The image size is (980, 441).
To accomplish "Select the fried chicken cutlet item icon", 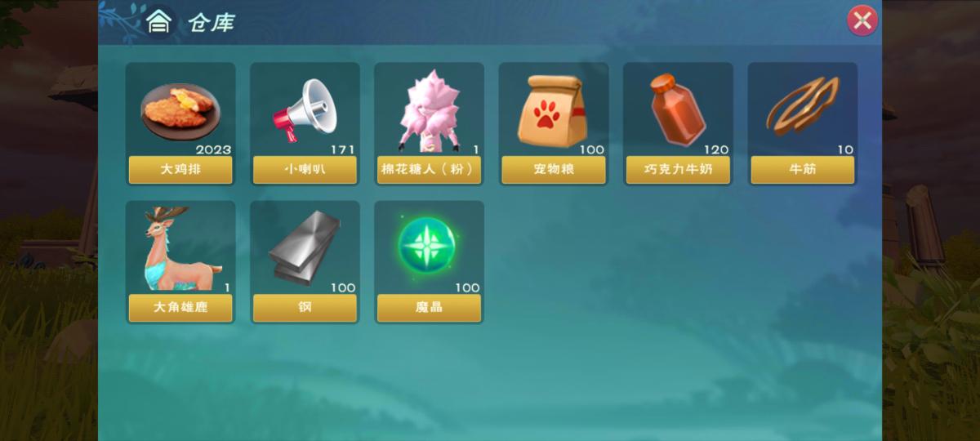I will click(x=180, y=112).
